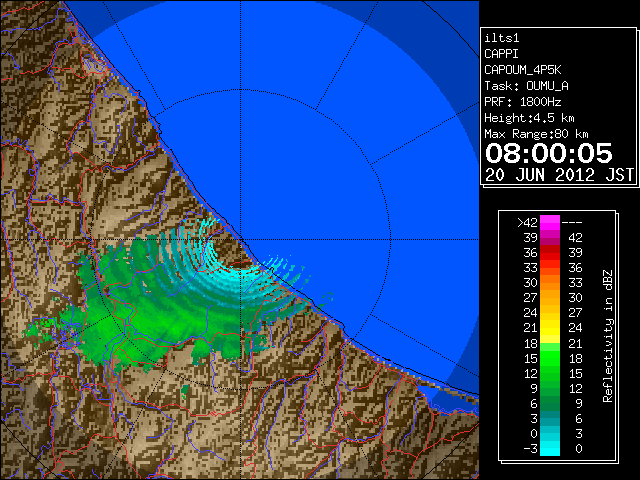Screen dimensions: 640x480
Task: Click the red 36 dBZ legend swatch
Action: tap(550, 253)
